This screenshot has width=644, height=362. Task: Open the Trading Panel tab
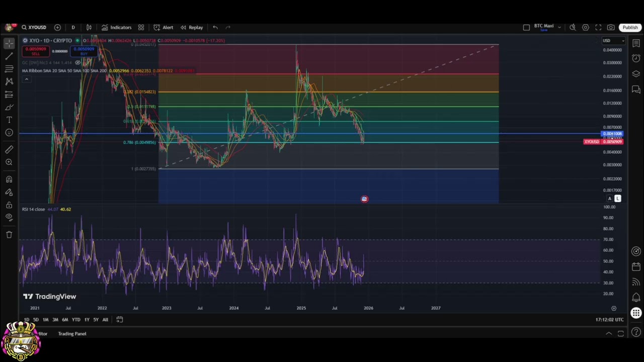click(x=72, y=334)
